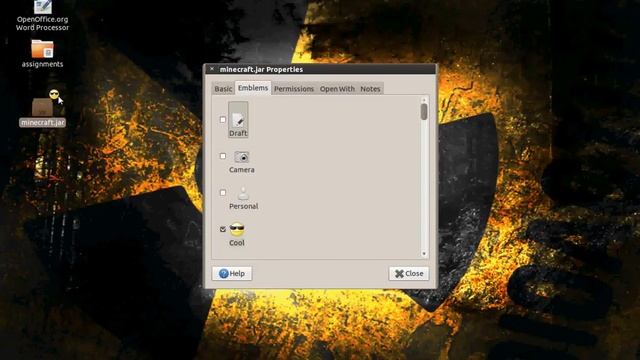Click the Cool emblem label
Viewport: 640px width, 360px height.
coord(237,243)
